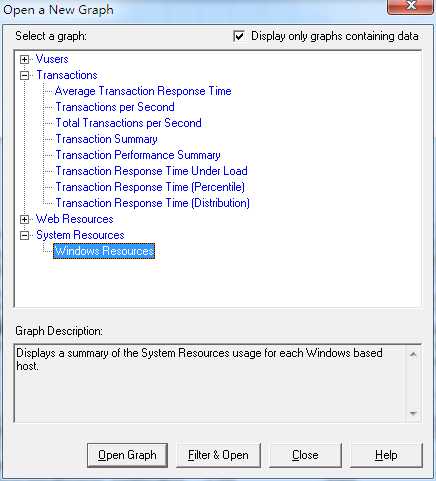Uncheck Display only graphs containing data
The width and height of the screenshot is (436, 481).
point(239,36)
